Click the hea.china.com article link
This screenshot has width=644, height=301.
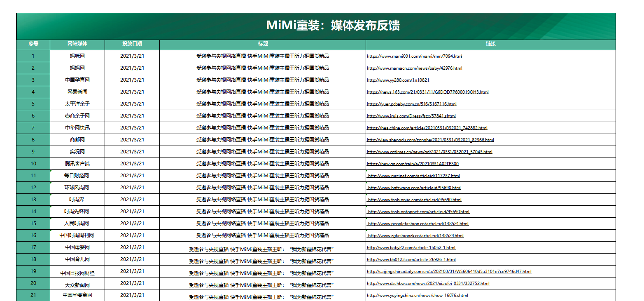[427, 128]
